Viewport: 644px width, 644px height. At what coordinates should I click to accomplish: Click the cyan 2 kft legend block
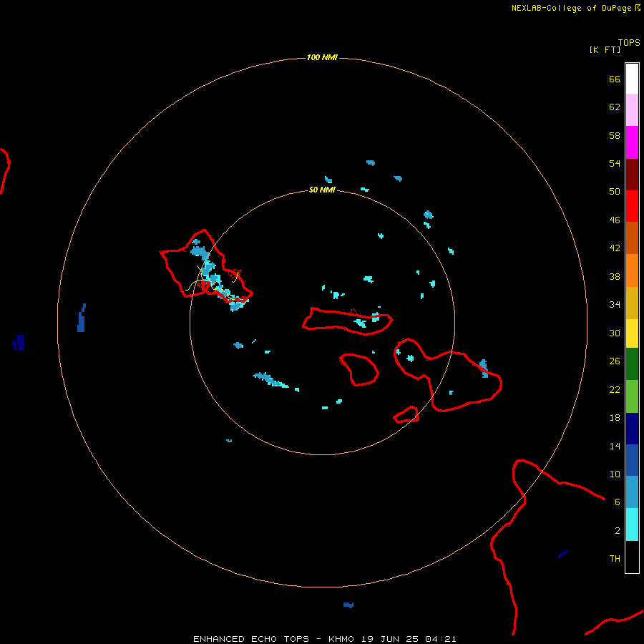click(632, 525)
